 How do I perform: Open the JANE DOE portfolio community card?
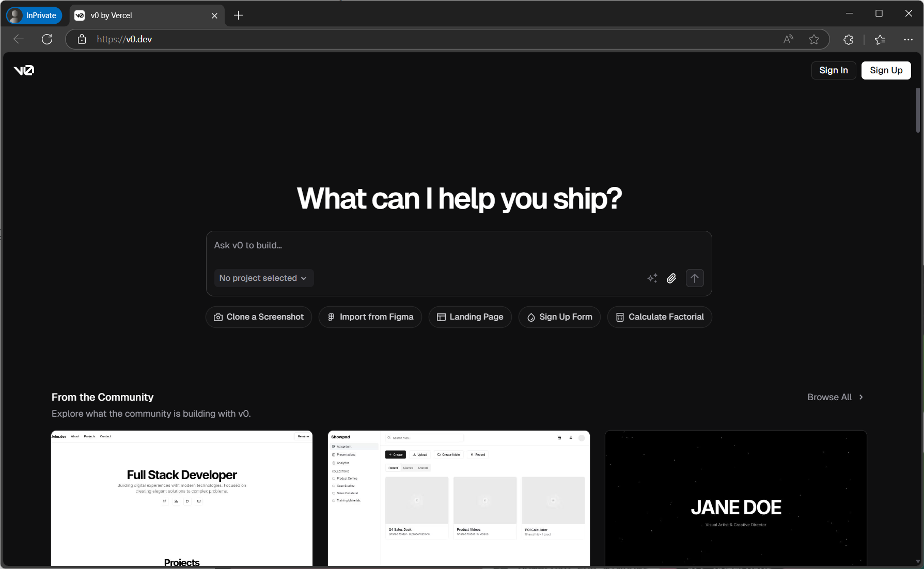pos(736,498)
